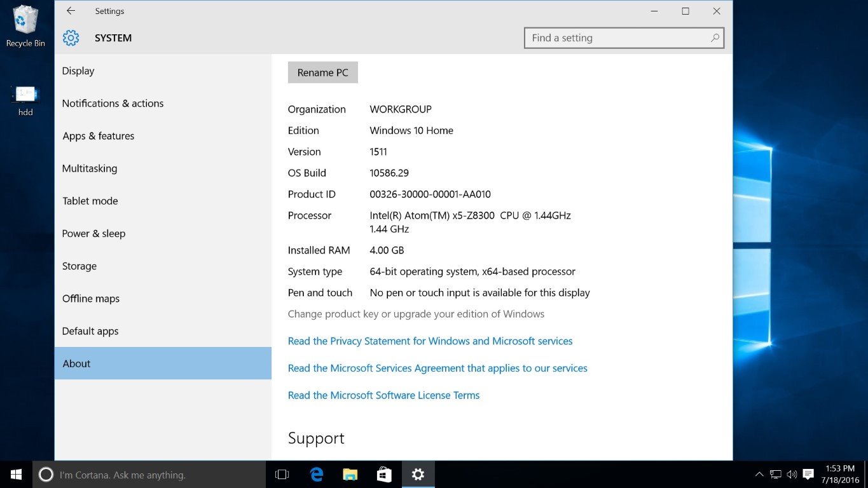Click the Cortana Ask me anything box

pyautogui.click(x=149, y=474)
